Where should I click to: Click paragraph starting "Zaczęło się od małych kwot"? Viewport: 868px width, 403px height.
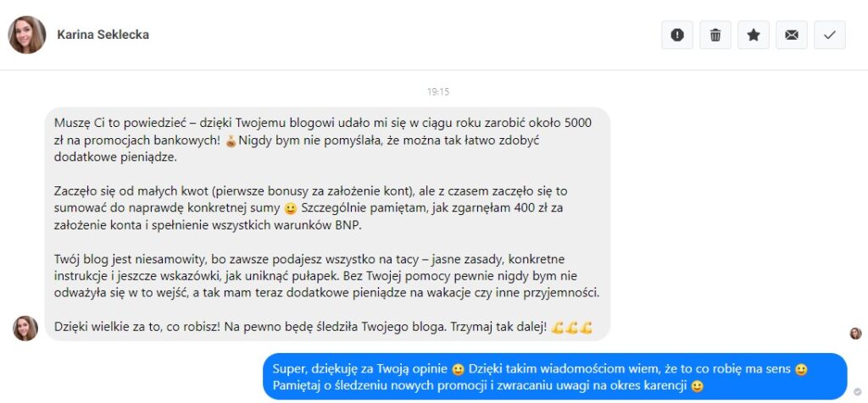click(310, 208)
